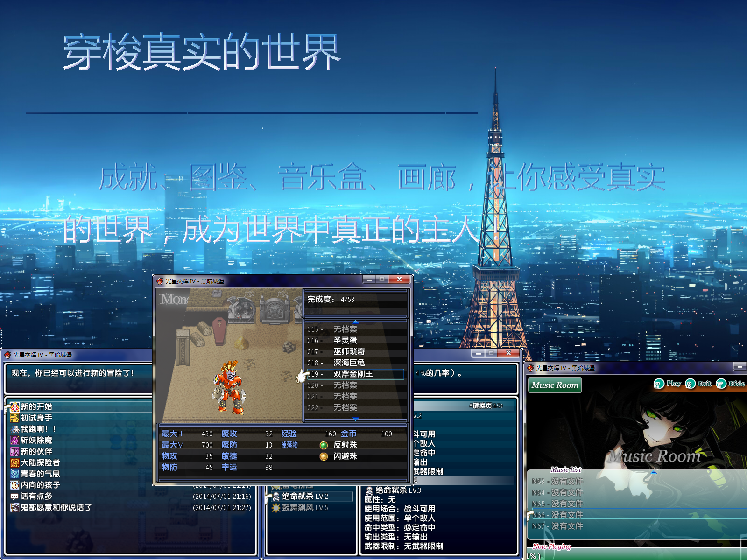Click the skull icon beside 绝命弑杀 LV.3
The image size is (747, 560).
tap(369, 490)
